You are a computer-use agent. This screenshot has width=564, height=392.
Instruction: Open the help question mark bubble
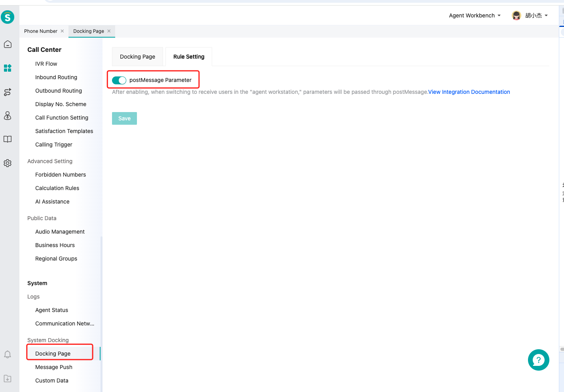[538, 360]
